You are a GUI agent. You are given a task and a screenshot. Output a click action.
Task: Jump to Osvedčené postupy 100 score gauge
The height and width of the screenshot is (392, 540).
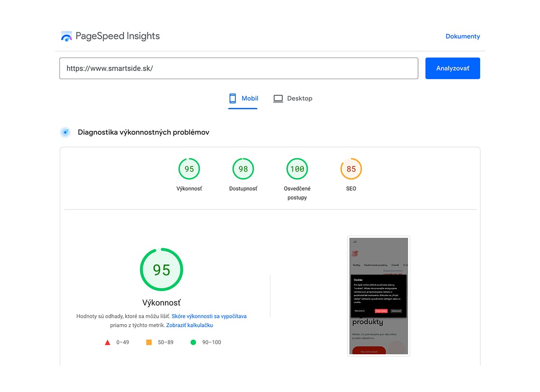coord(297,169)
